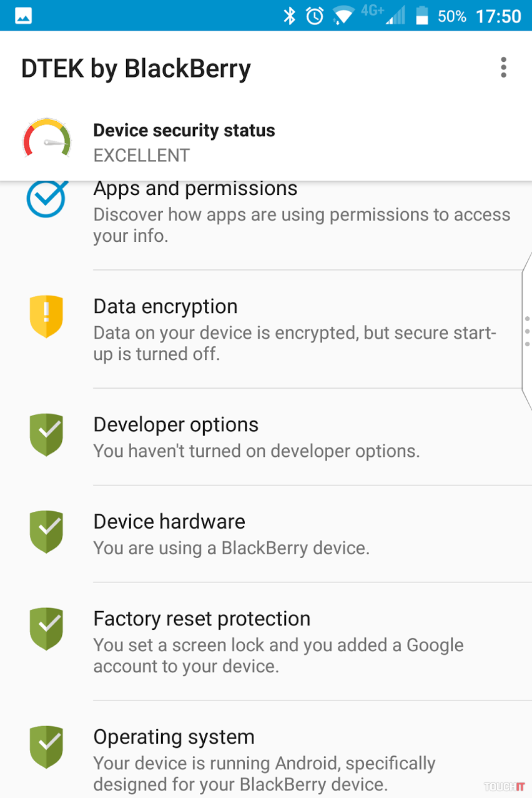Tap the image notification icon
This screenshot has height=798, width=532.
coord(24,16)
